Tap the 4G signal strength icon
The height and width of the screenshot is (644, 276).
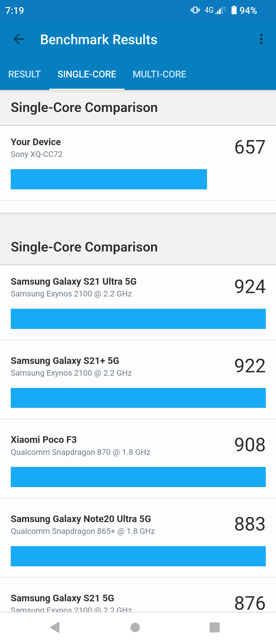pos(215,10)
